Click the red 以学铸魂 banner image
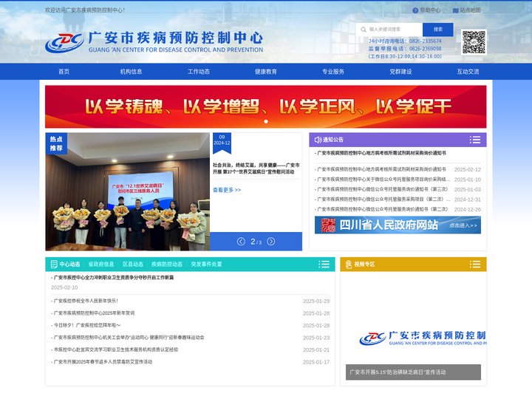This screenshot has height=399, width=532. (x=266, y=106)
